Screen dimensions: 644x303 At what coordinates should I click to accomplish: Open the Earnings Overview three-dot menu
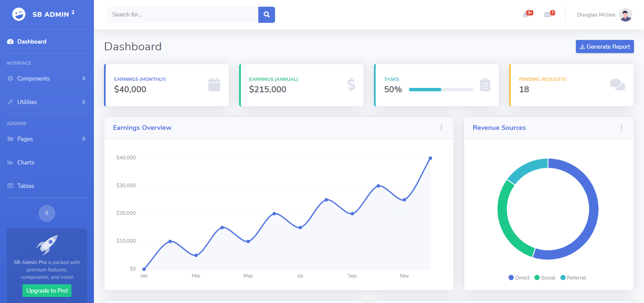441,128
